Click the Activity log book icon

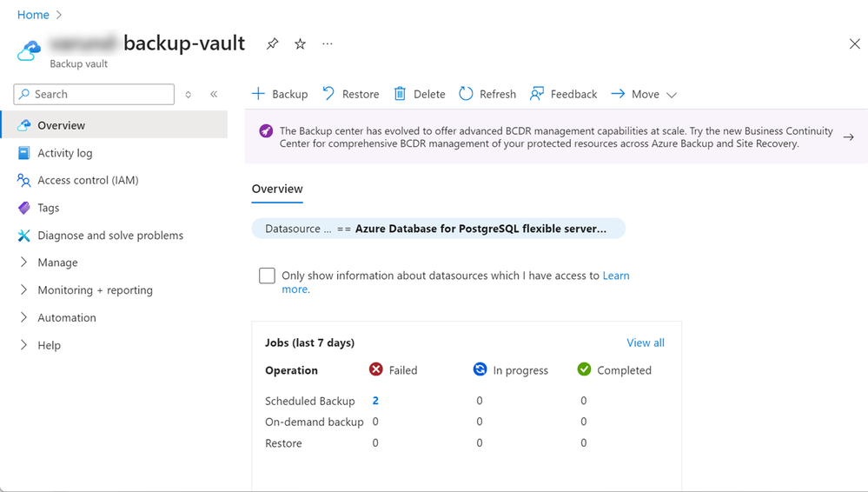[x=23, y=153]
